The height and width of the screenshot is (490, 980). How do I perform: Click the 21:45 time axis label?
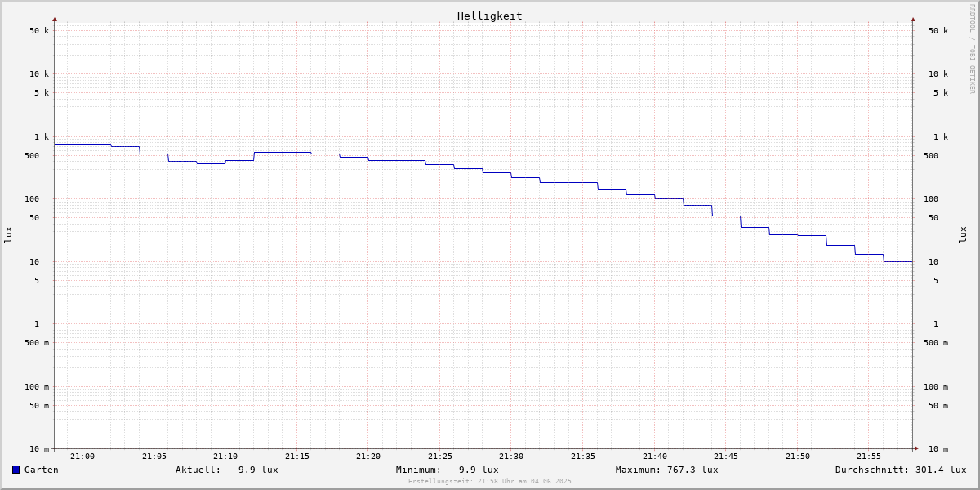(x=726, y=457)
